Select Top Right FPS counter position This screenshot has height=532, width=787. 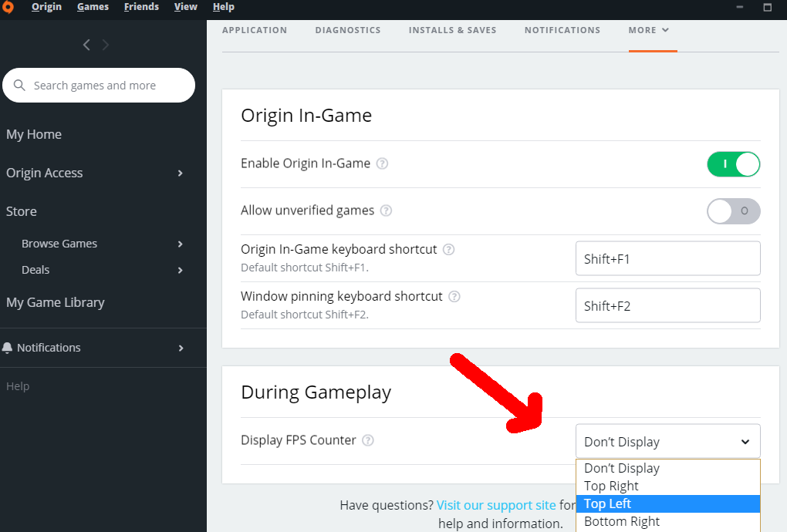(667, 486)
